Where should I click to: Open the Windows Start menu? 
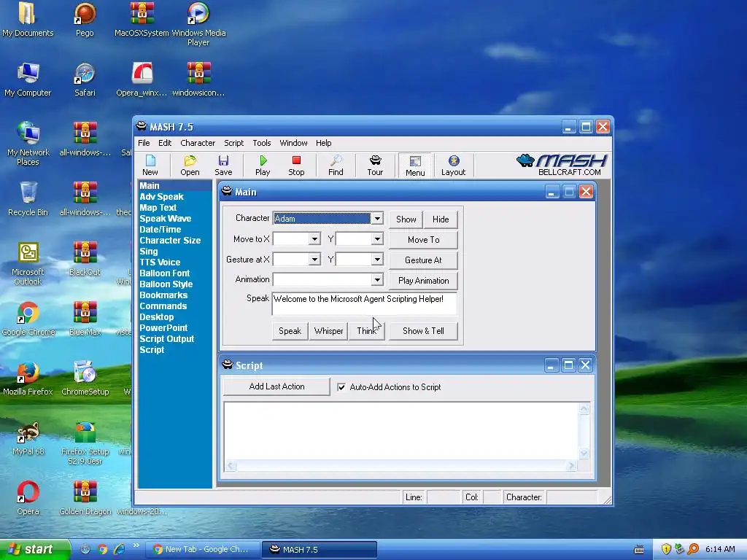pyautogui.click(x=34, y=550)
